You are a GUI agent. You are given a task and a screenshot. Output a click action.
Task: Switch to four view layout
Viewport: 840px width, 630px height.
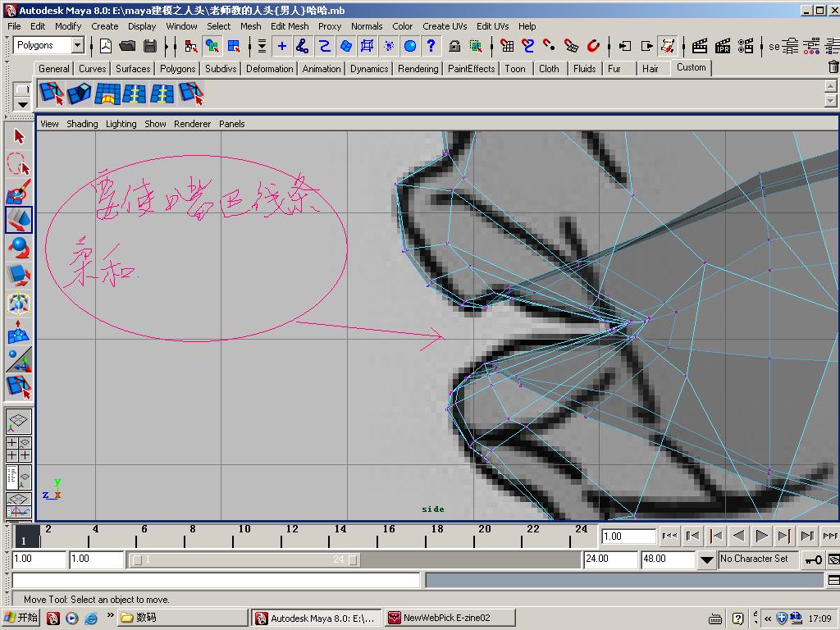coord(19,449)
